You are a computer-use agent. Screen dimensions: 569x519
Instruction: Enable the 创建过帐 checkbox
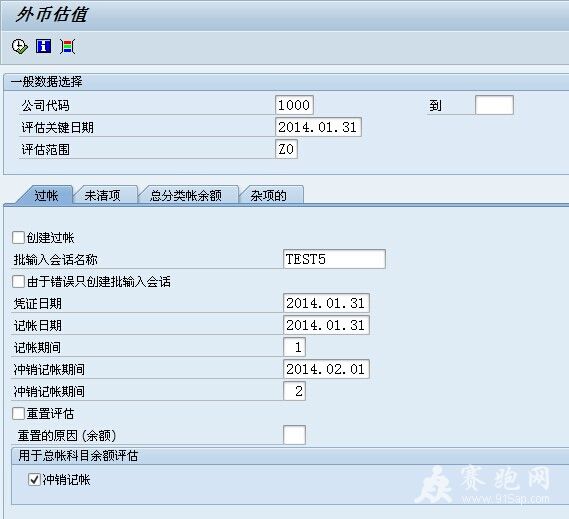pyautogui.click(x=19, y=238)
